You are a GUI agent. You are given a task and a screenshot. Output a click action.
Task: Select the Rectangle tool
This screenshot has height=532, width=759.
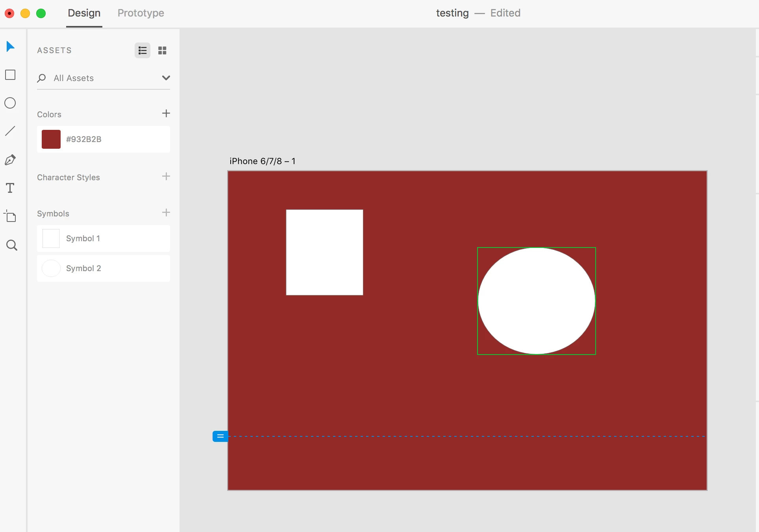point(10,75)
